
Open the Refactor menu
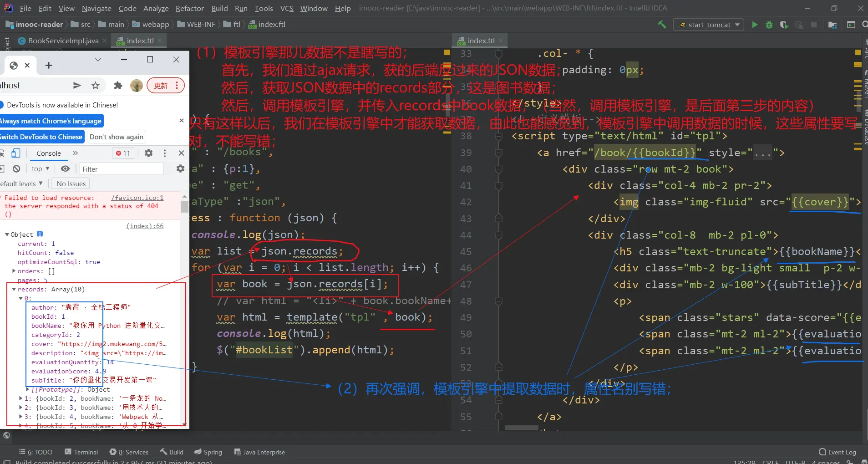click(189, 8)
